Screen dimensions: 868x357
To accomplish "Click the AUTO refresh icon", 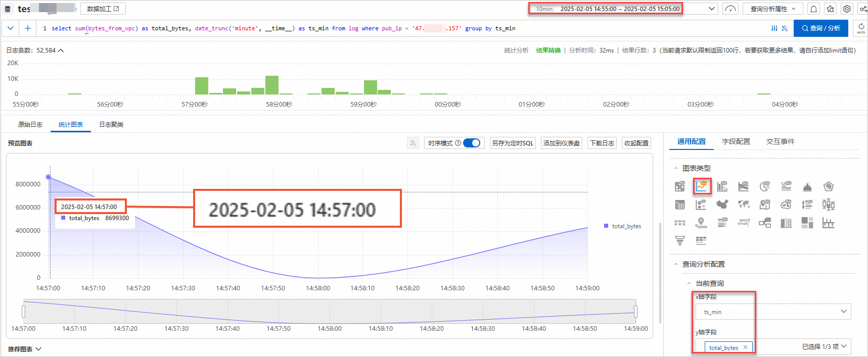I will click(x=861, y=28).
